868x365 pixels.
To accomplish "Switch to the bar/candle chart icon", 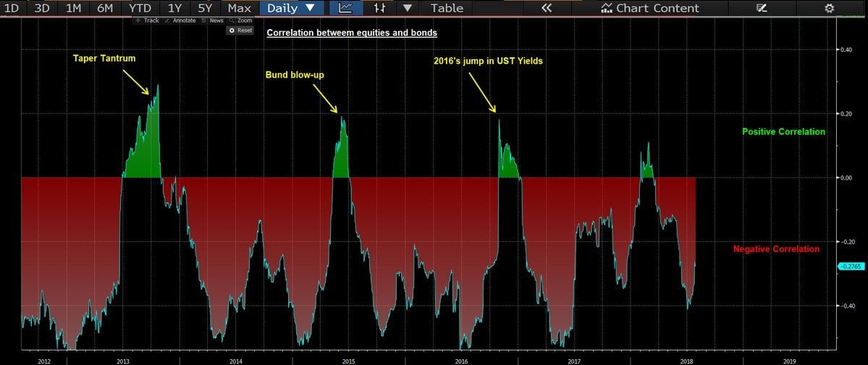I will [x=379, y=8].
